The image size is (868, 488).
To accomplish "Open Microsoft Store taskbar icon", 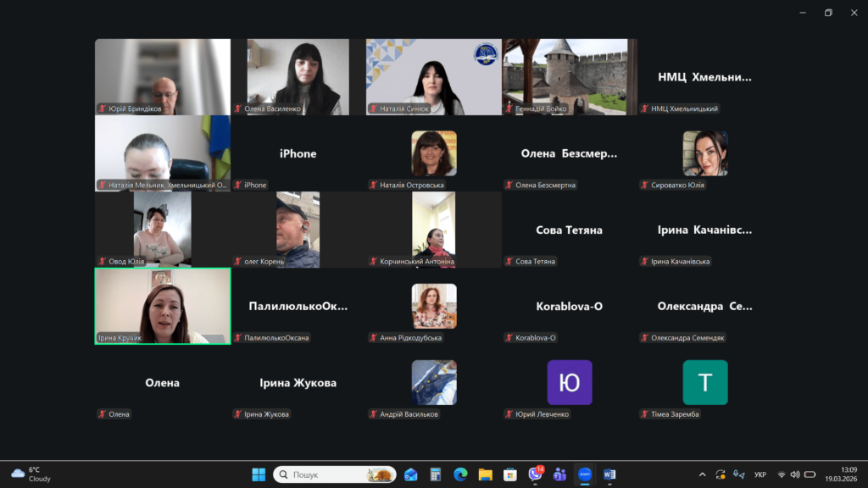I will click(509, 474).
